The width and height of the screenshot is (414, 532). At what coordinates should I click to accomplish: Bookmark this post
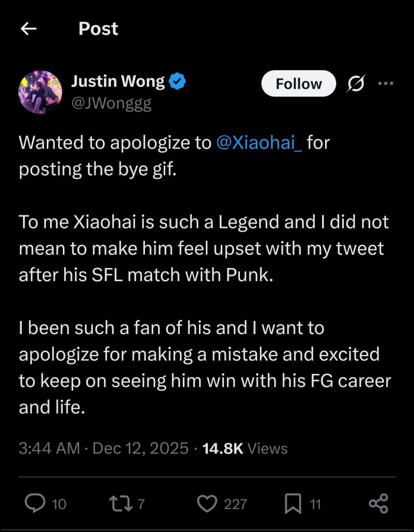[293, 504]
